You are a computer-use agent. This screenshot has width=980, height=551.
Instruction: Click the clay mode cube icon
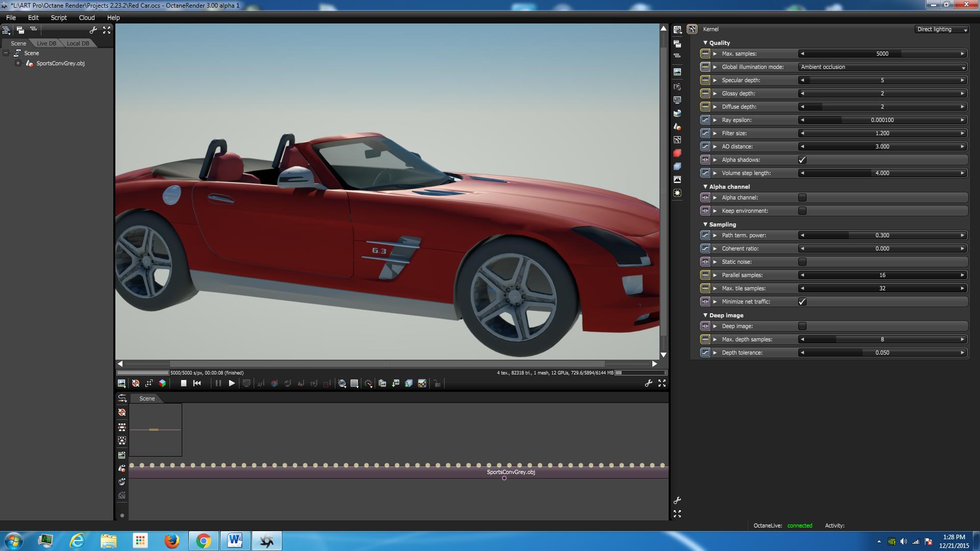[x=162, y=383]
